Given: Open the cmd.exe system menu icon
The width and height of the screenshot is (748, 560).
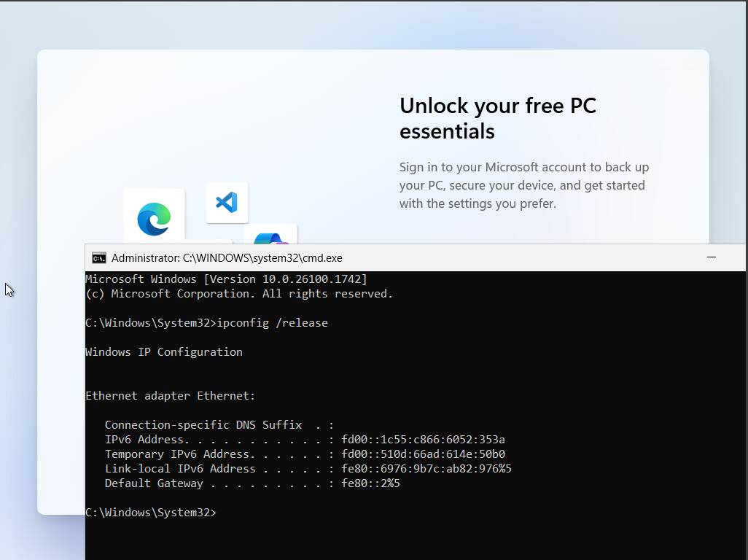Looking at the screenshot, I should click(x=99, y=258).
